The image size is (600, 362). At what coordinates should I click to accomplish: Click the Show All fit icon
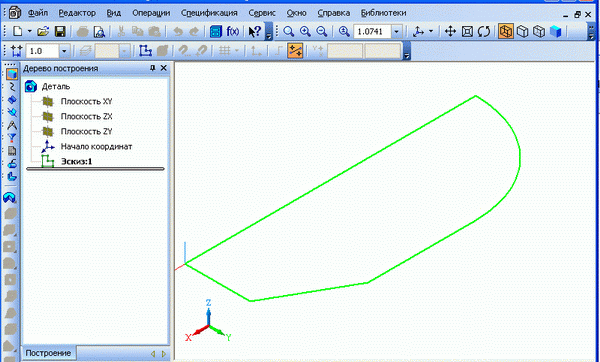(467, 31)
